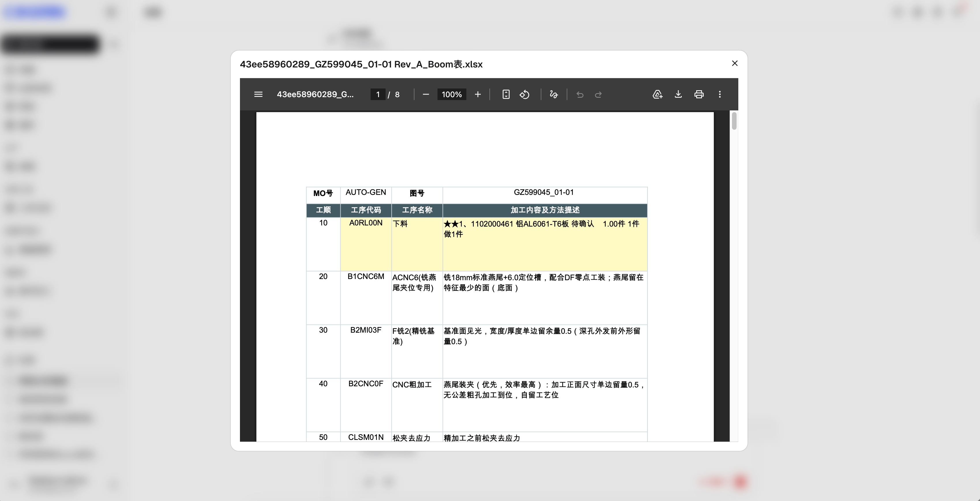The image size is (980, 501).
Task: Click the 工序名称 column header
Action: (x=417, y=210)
